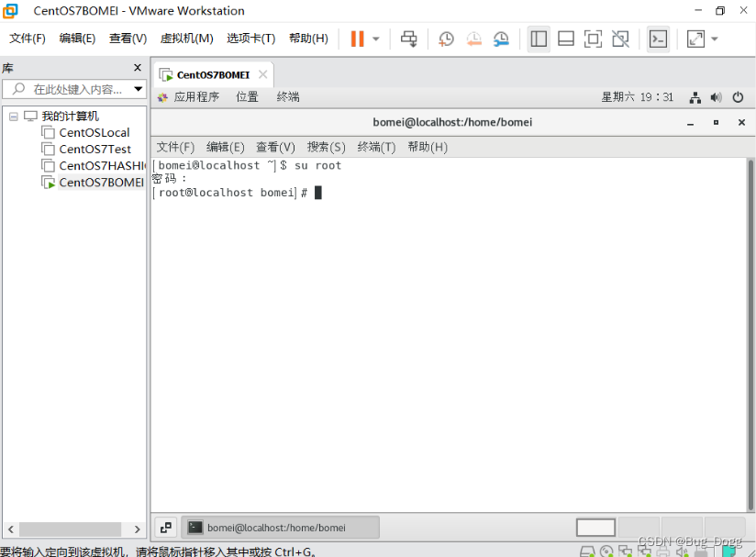Select CentOSLocal in the library
The image size is (756, 557).
point(94,133)
